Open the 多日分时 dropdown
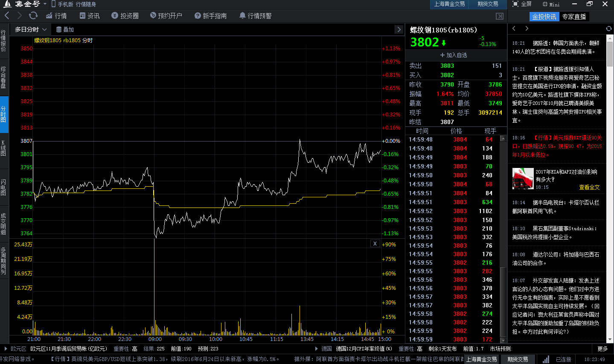Image resolution: width=614 pixels, height=364 pixels. tap(29, 29)
